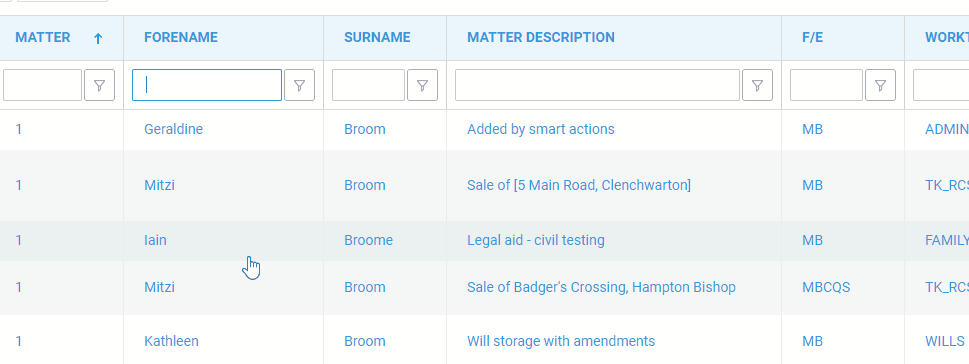The image size is (969, 364).
Task: Focus the Matter Description filter text box
Action: click(x=598, y=85)
